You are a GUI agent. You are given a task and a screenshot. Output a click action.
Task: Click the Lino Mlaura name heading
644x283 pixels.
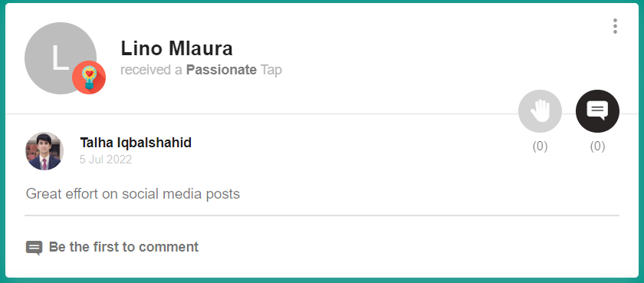tap(176, 48)
